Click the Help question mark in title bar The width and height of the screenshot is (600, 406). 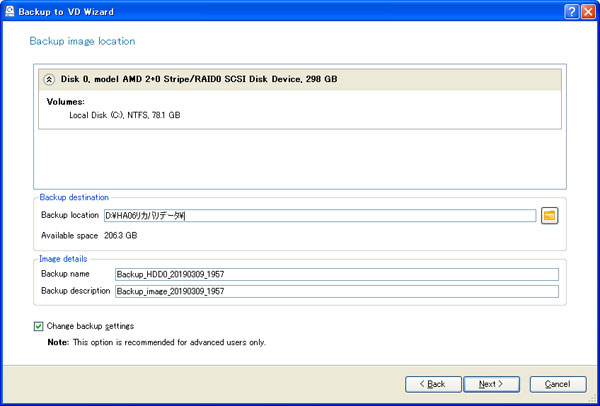point(570,9)
